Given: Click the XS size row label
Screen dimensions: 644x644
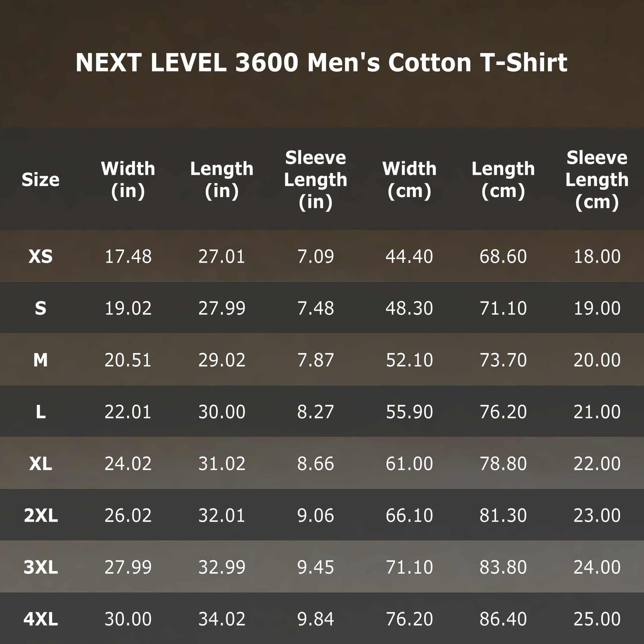Looking at the screenshot, I should tap(40, 256).
